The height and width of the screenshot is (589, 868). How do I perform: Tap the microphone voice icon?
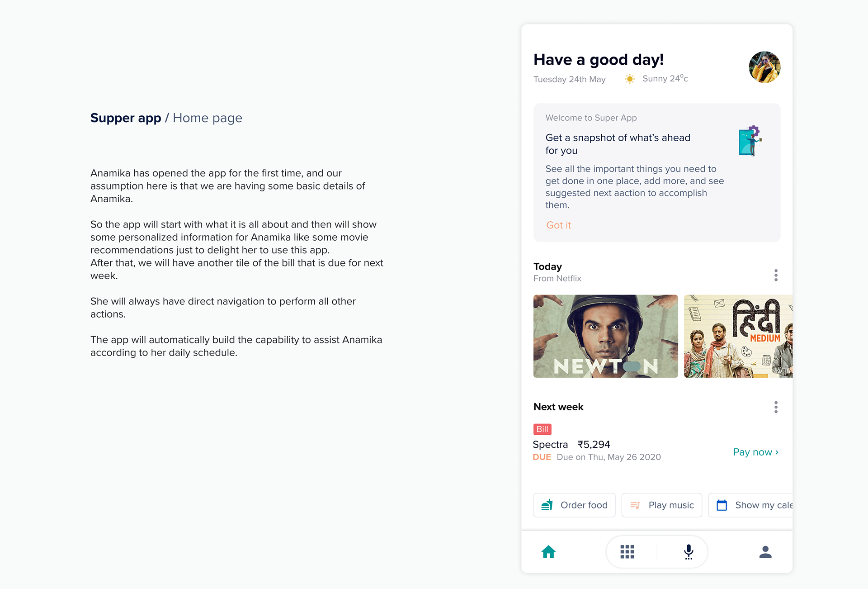click(689, 552)
